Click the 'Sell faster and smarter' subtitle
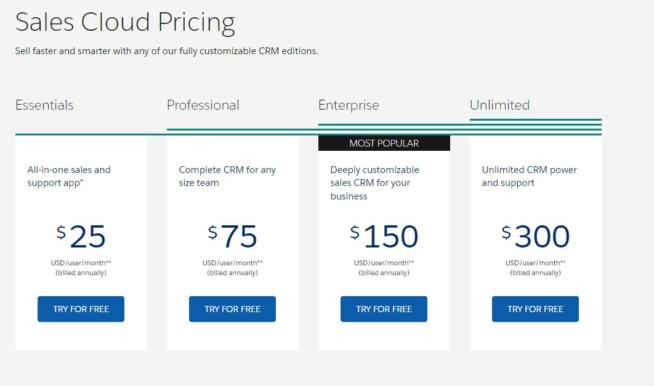The width and height of the screenshot is (654, 386). point(166,51)
